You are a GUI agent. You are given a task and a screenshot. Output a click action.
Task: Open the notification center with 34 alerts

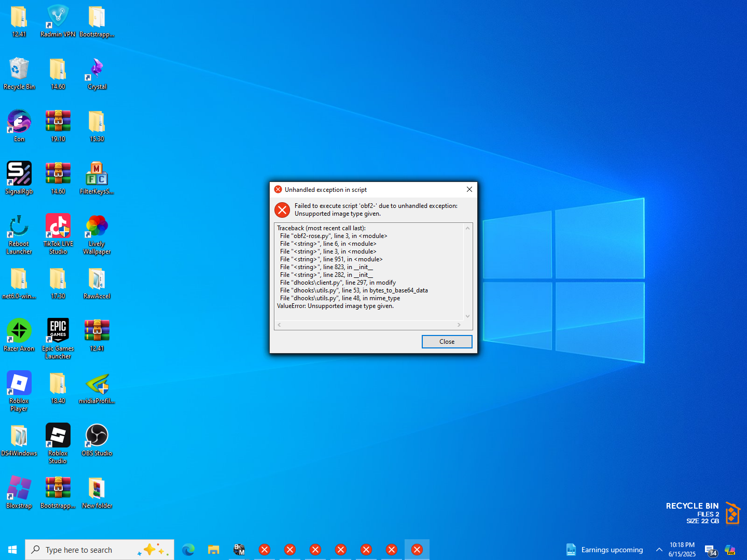click(710, 550)
